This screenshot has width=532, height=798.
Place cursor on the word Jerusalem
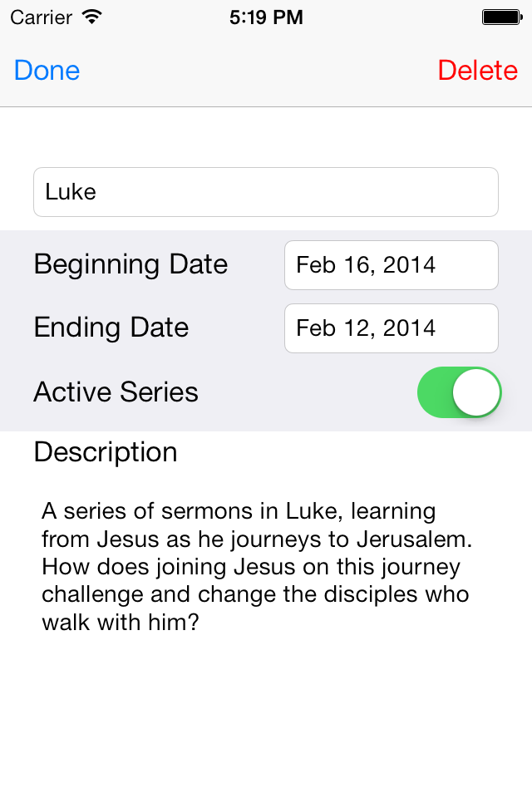click(414, 539)
